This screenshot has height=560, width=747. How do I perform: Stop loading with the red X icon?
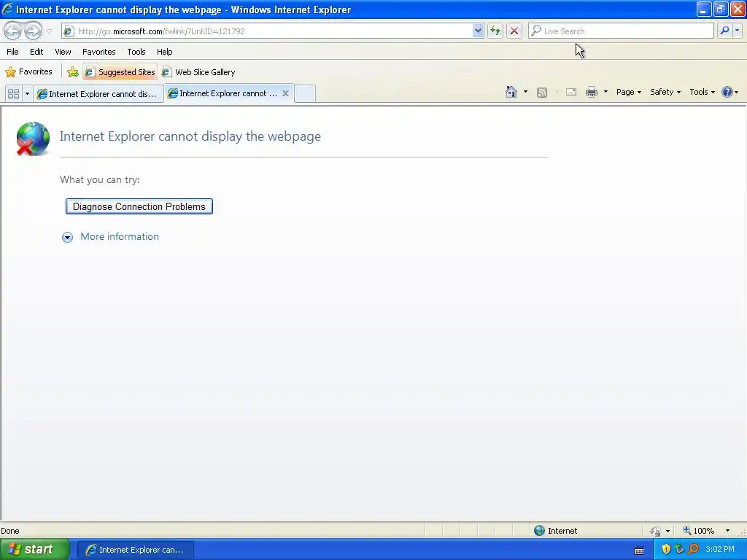(514, 31)
